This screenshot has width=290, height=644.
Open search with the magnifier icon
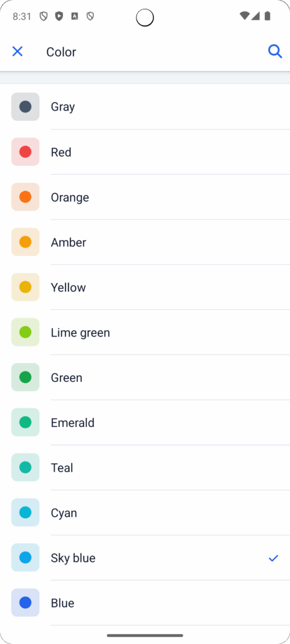click(x=275, y=52)
